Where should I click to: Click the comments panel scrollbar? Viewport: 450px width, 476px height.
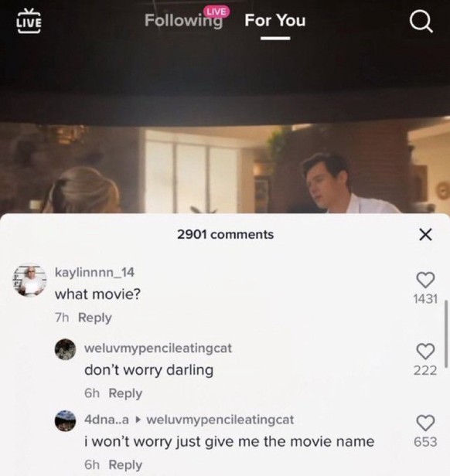point(445,334)
